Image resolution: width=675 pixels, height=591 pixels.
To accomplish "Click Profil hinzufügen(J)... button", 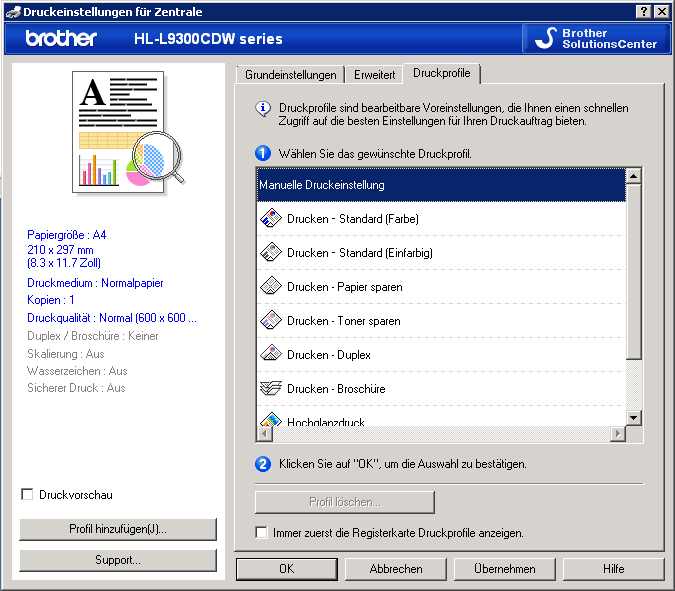I will (x=118, y=529).
